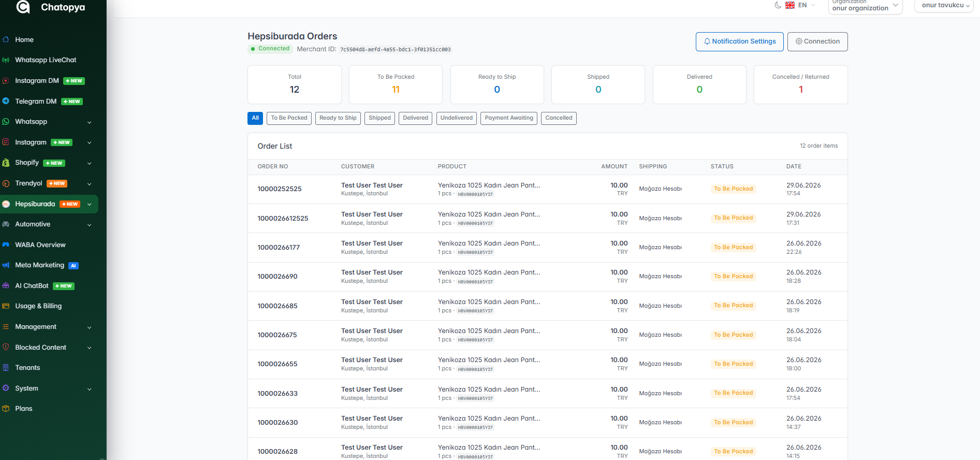Expand the Trendyol sidebar submenu
Screen dimensions: 980x460
pyautogui.click(x=90, y=184)
